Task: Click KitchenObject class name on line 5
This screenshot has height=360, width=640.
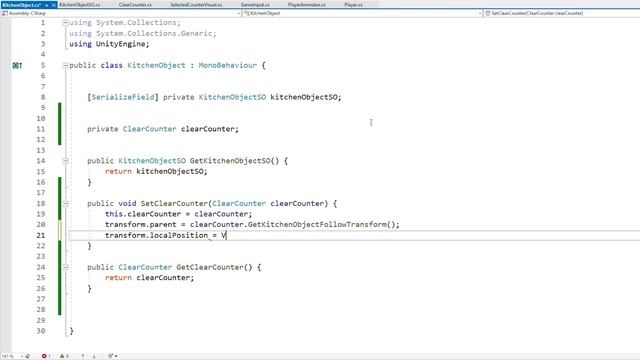Action: (x=156, y=65)
